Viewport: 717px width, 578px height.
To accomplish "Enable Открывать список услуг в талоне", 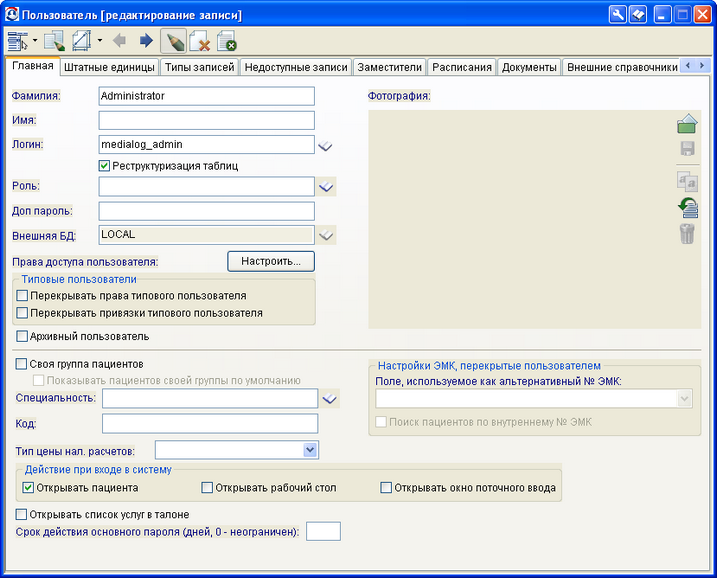I will click(21, 514).
